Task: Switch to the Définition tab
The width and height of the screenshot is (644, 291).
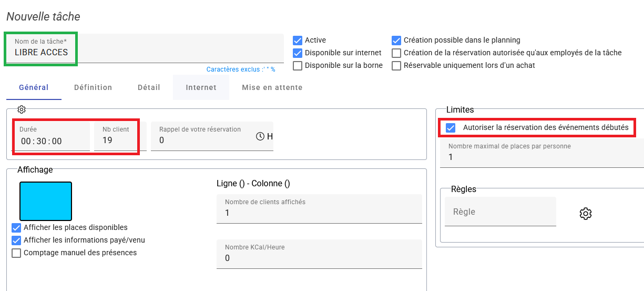Action: tap(93, 87)
